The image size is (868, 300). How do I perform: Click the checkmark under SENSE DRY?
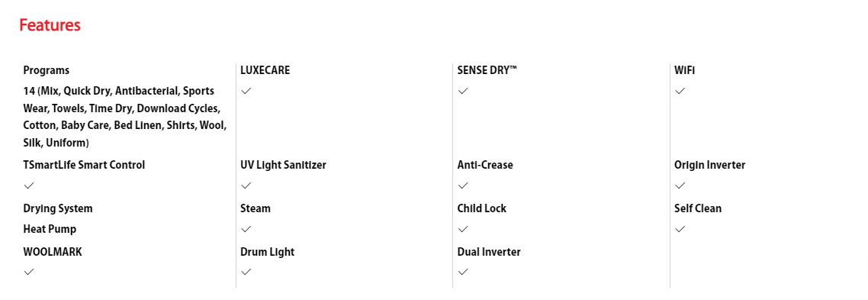[x=463, y=91]
